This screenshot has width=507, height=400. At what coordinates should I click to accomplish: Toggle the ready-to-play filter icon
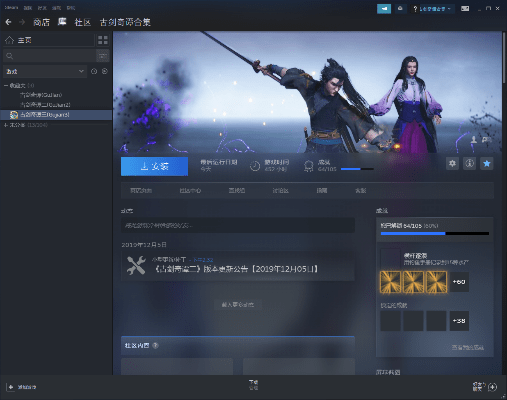(105, 71)
